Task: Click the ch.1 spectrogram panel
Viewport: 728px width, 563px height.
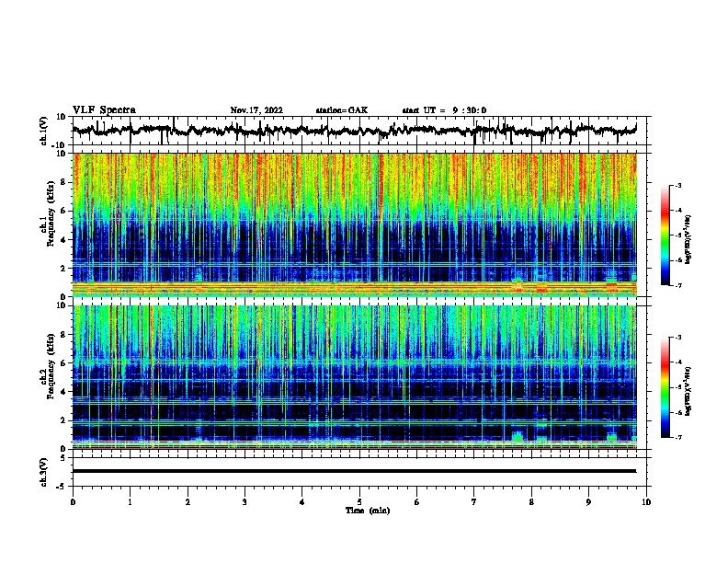Action: [355, 224]
